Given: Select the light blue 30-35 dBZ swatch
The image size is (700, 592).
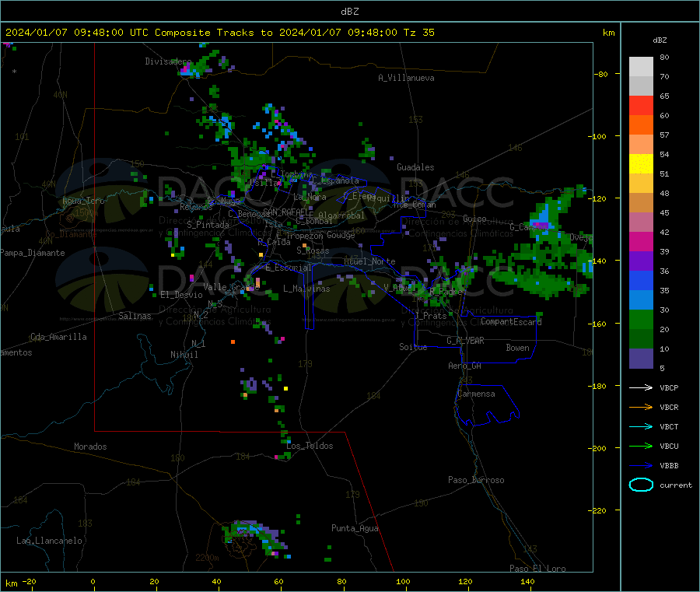Looking at the screenshot, I should (641, 300).
